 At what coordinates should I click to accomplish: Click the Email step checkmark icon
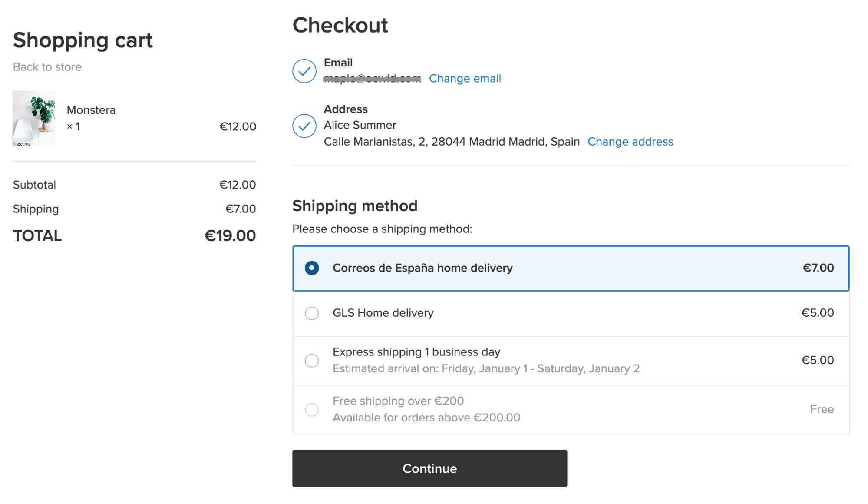coord(304,71)
